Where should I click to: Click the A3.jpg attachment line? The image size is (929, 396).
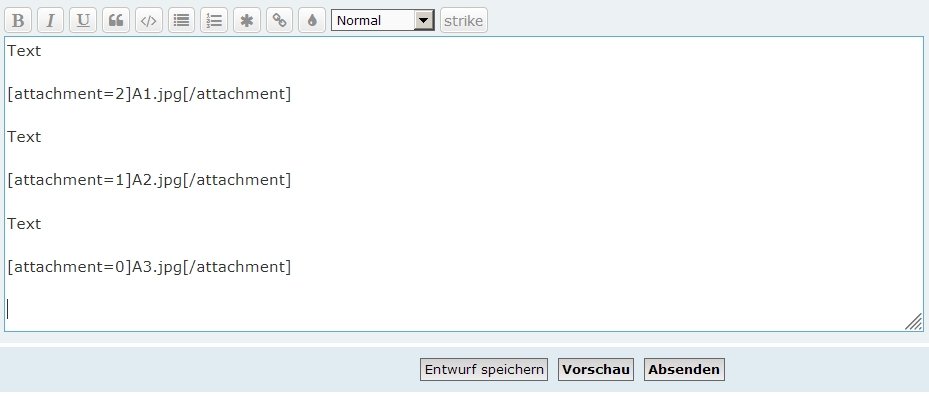149,267
